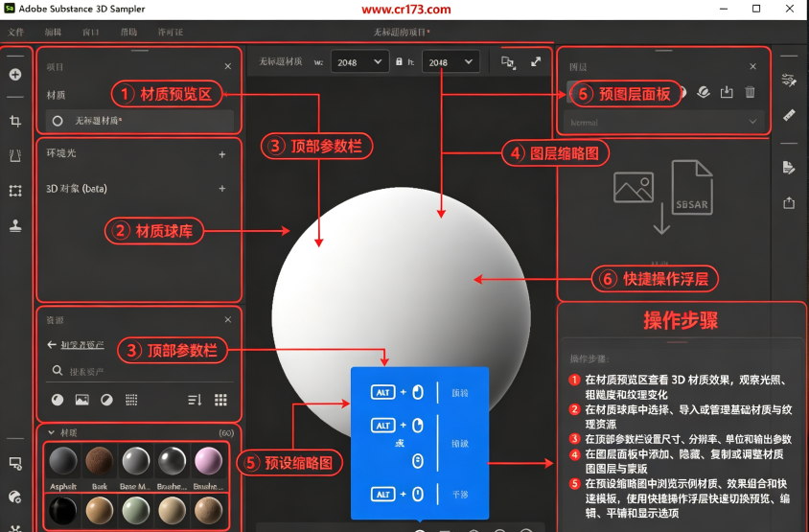Viewport: 809px width, 532px height.
Task: Select the Transform bounding box tool
Action: [15, 191]
